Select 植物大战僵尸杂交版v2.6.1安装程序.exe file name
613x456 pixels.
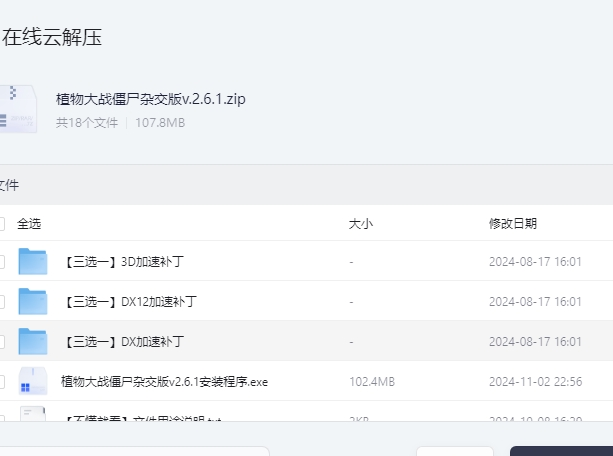tap(164, 382)
